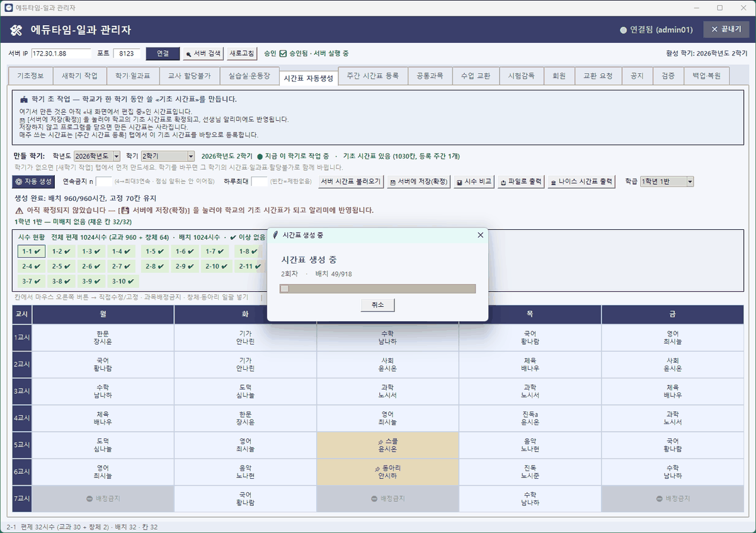Click the 배정금지 icon in Friday 7교시
The image size is (756, 533).
click(659, 498)
